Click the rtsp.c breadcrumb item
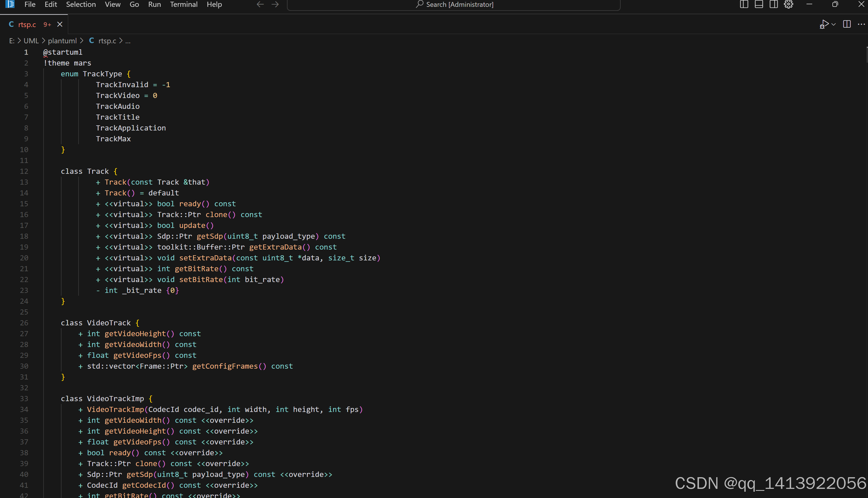 [107, 41]
